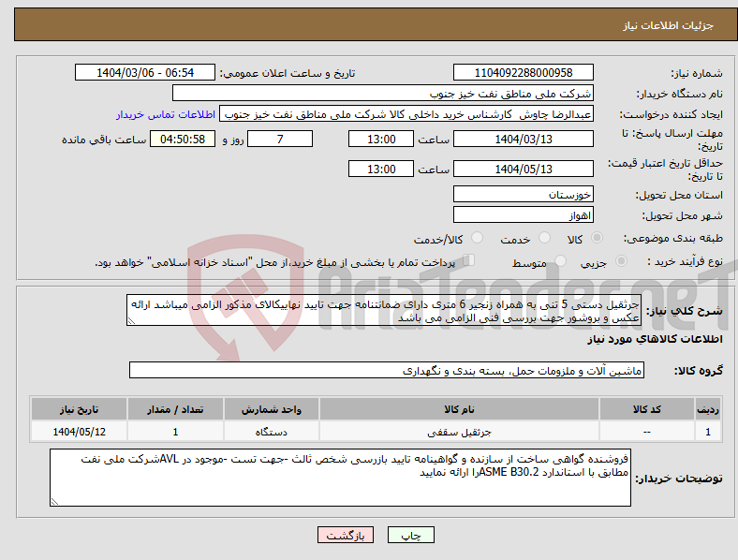
Task: Click the remaining time field 04:50:58
Action: [x=183, y=139]
